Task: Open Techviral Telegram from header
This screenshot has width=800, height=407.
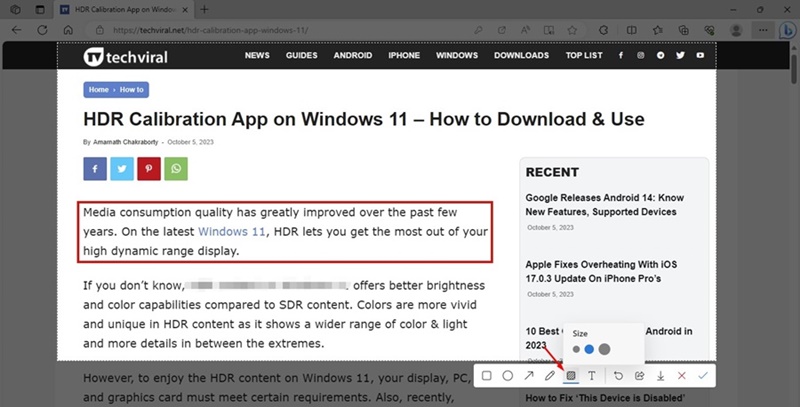Action: point(661,55)
